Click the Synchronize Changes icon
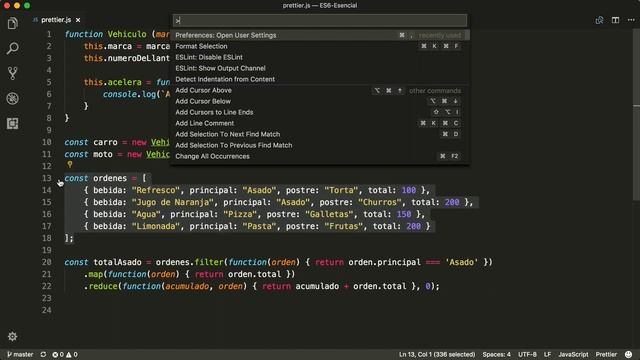This screenshot has height=360, width=640. (x=43, y=354)
